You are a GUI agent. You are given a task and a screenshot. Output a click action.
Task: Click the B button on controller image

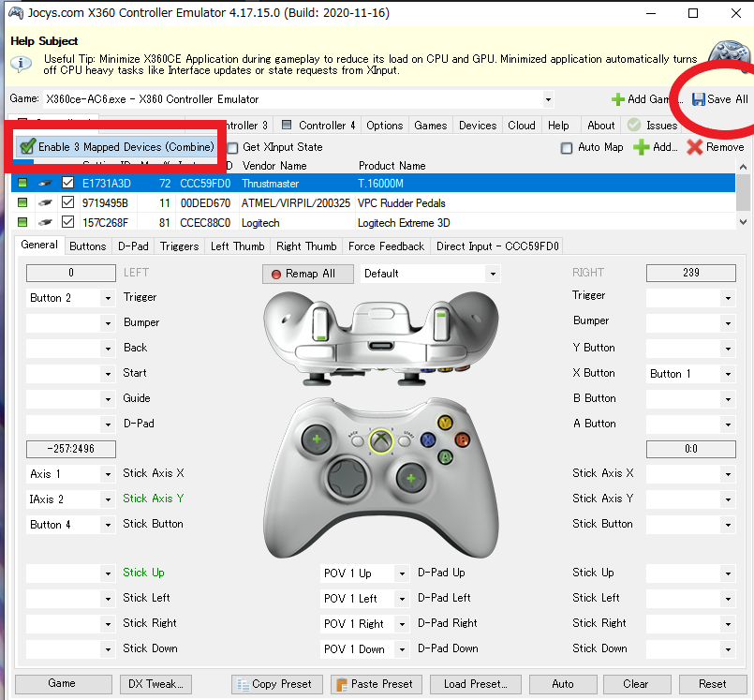[462, 439]
